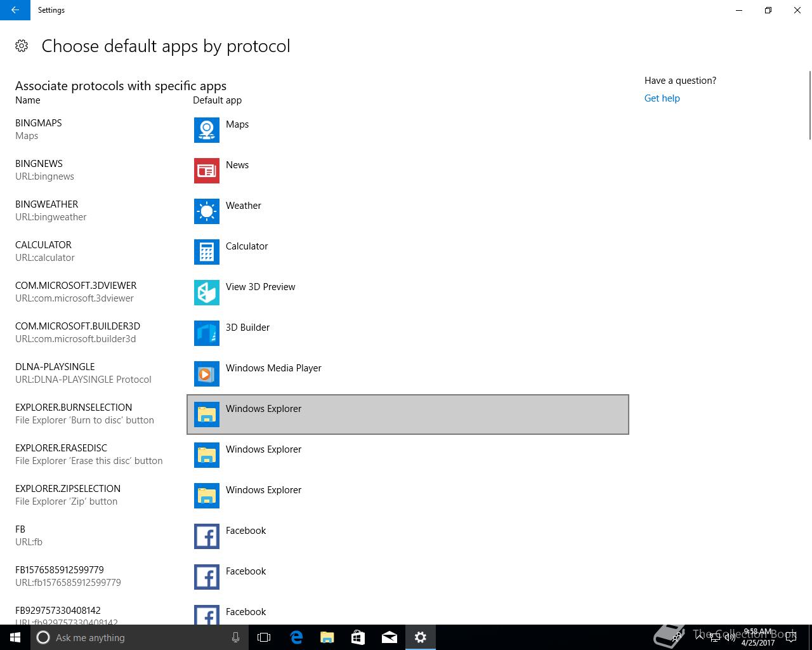This screenshot has height=650, width=812.
Task: Launch Microsoft Edge from the taskbar
Action: pyautogui.click(x=296, y=637)
